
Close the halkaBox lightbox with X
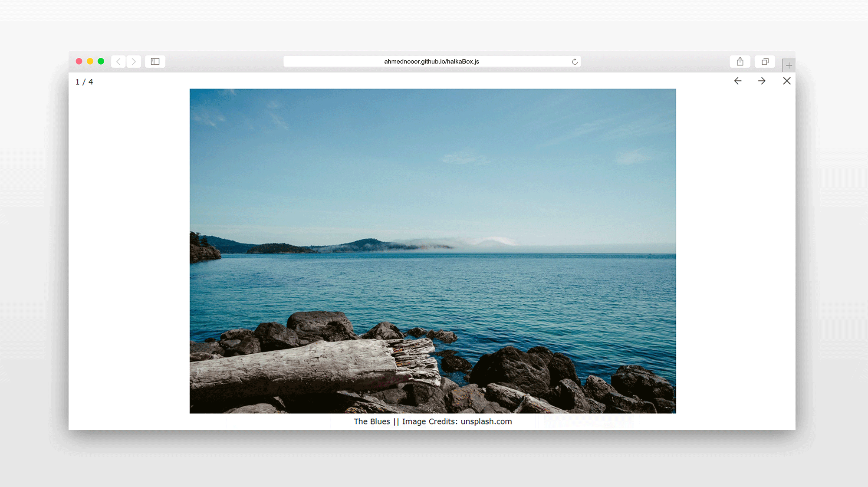point(786,81)
